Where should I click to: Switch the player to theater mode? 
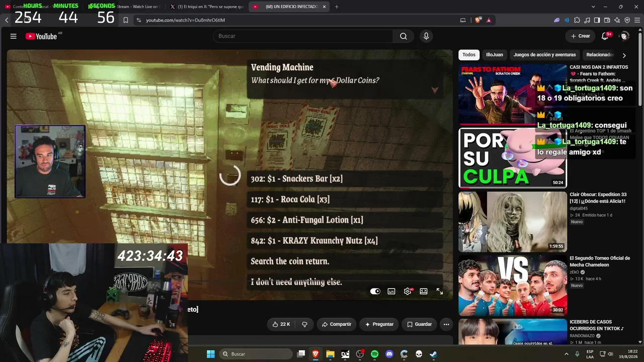click(x=424, y=291)
